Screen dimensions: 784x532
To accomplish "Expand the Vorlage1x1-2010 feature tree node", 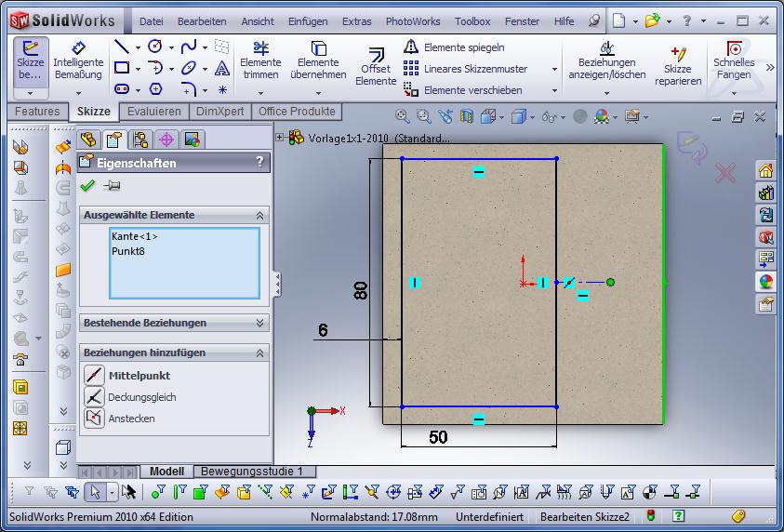I will coord(280,138).
